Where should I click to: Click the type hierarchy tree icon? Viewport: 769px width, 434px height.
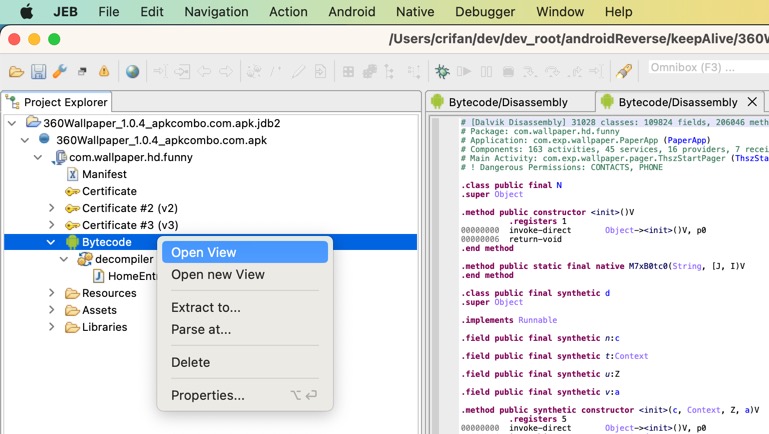[x=389, y=72]
